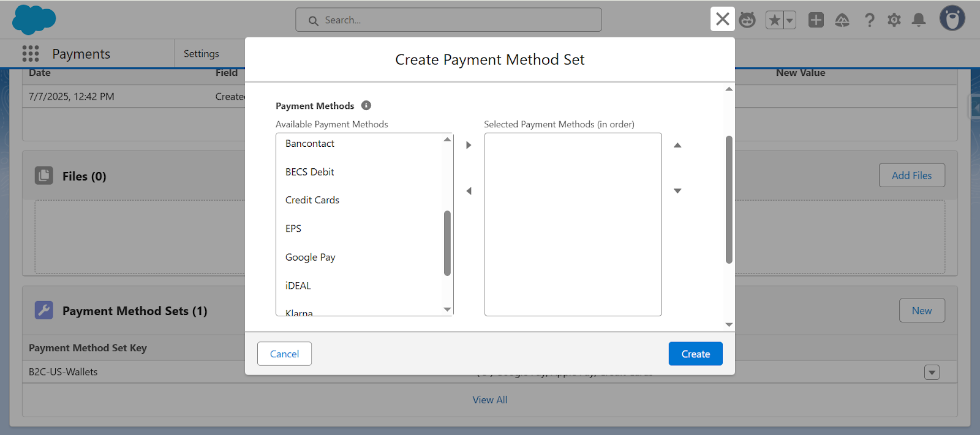Click the Add Files button

click(911, 175)
